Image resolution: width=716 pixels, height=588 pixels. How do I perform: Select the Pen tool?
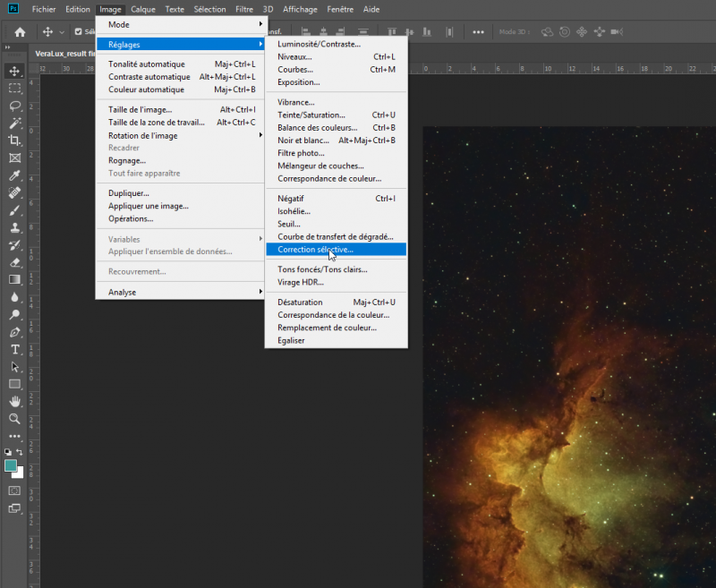(x=14, y=332)
